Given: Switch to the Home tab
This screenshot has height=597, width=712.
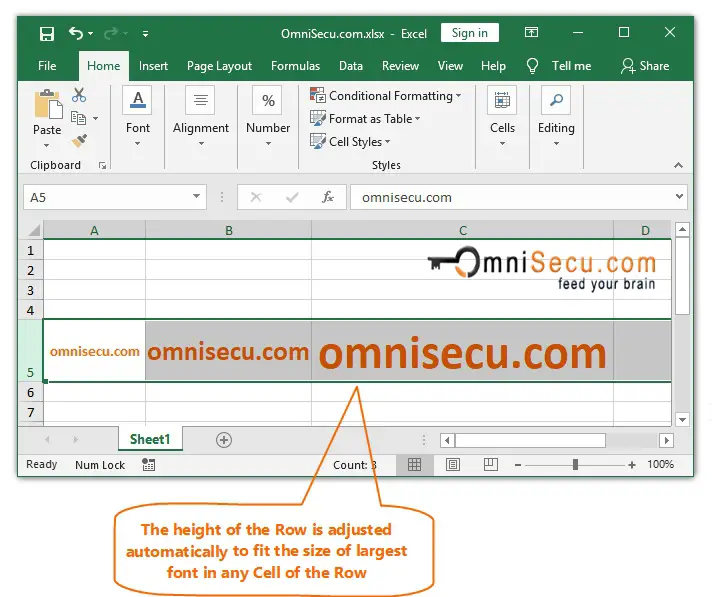Looking at the screenshot, I should click(x=104, y=66).
